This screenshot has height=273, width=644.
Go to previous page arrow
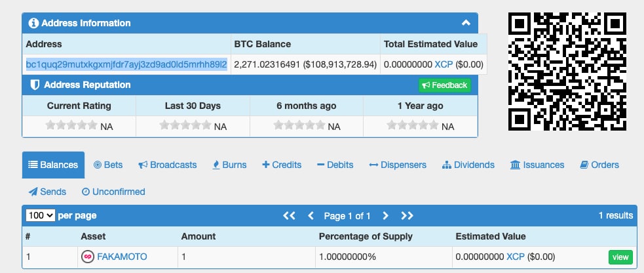click(x=311, y=215)
